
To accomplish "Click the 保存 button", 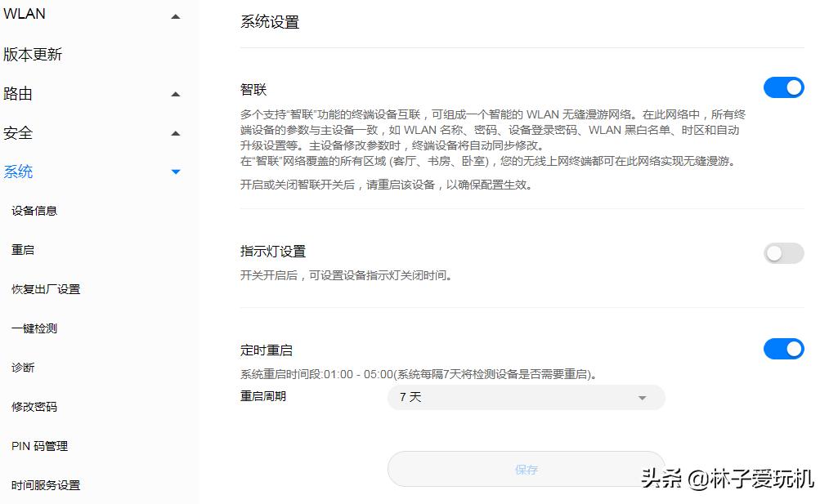I will (x=526, y=469).
